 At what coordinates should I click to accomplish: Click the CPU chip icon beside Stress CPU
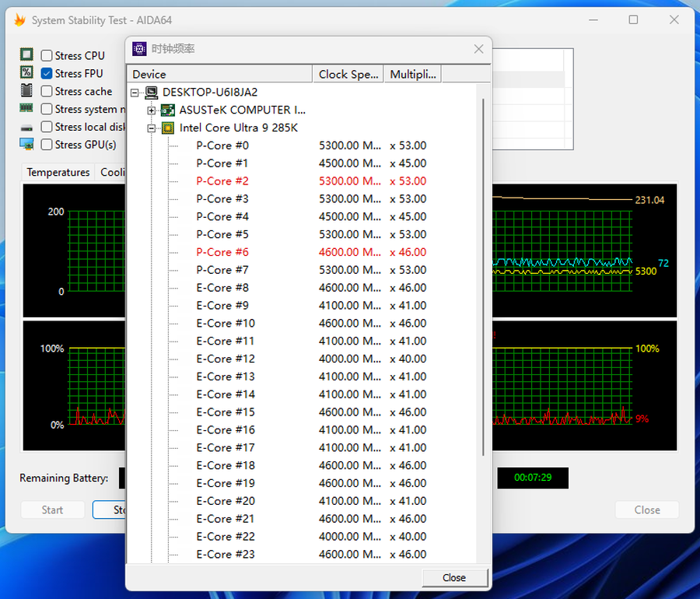point(26,54)
